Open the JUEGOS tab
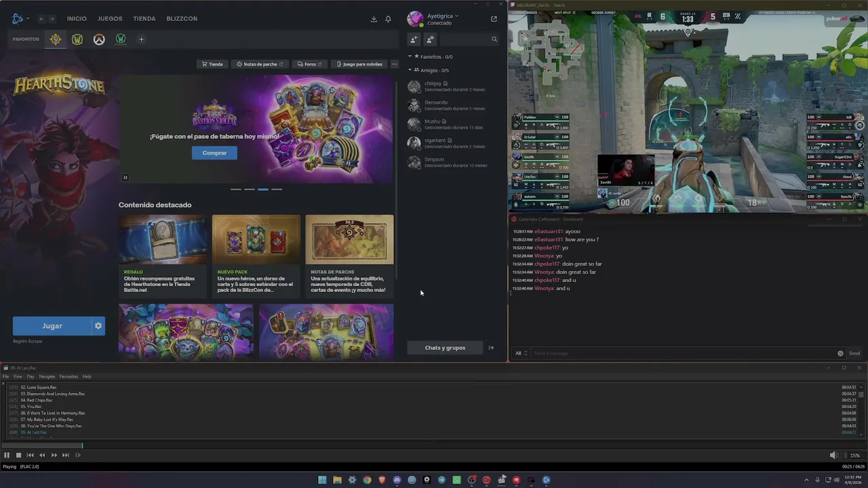 [110, 19]
